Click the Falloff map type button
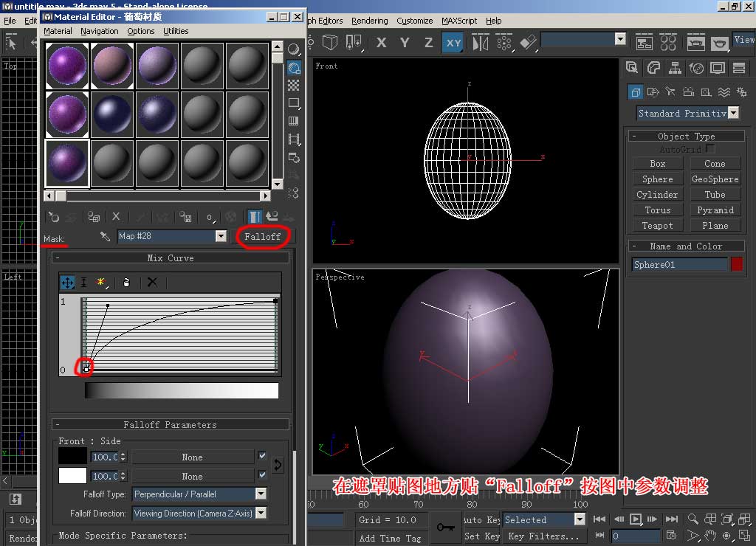This screenshot has width=756, height=546. tap(263, 237)
